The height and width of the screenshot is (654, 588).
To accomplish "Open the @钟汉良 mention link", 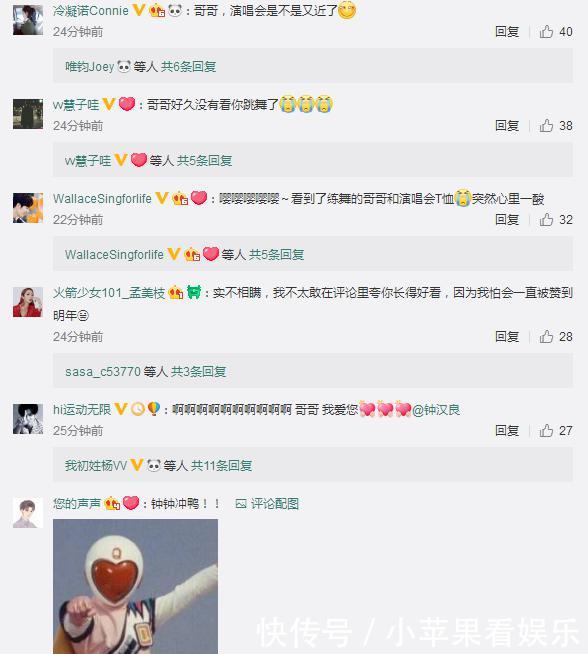I will (436, 410).
